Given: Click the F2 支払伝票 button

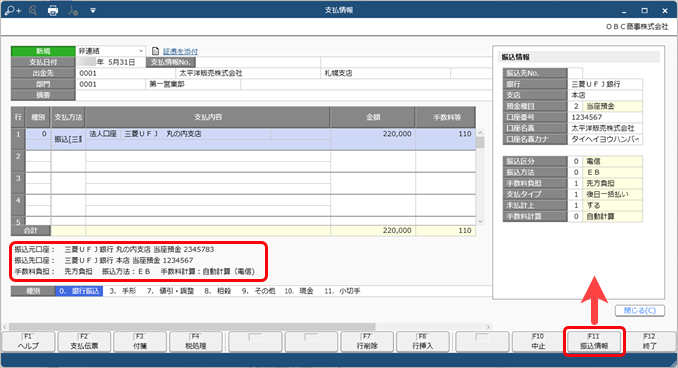Looking at the screenshot, I should (84, 342).
